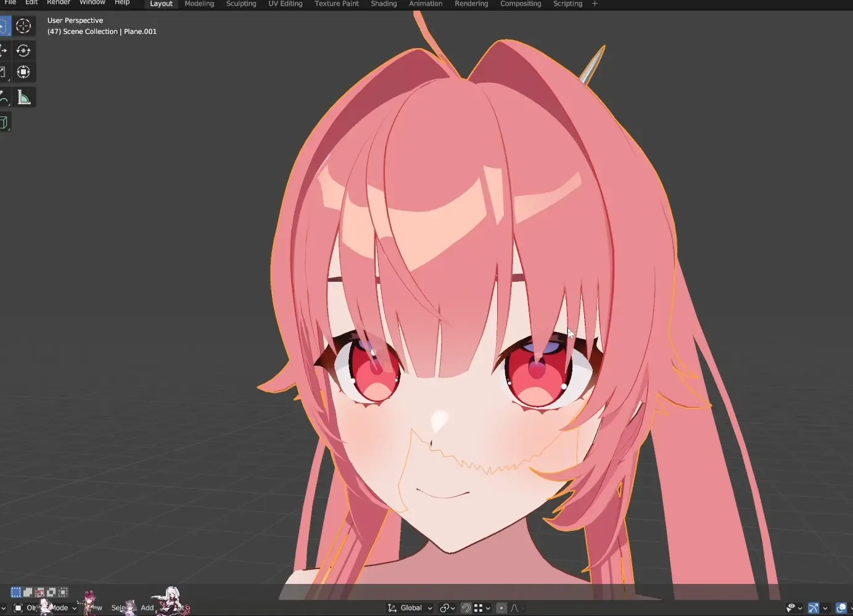Toggle viewport gizmos display
Viewport: 853px width, 616px height.
814,608
